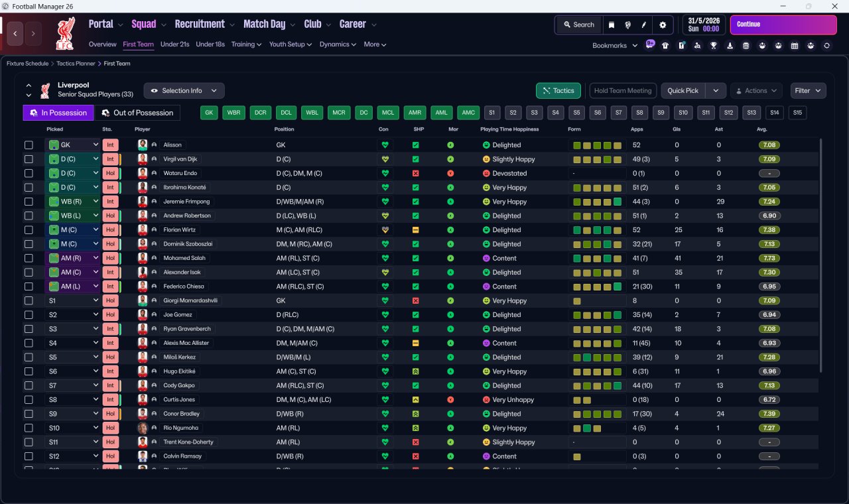Tick the checkbox for Alisson's row
This screenshot has height=504, width=849.
pos(29,145)
